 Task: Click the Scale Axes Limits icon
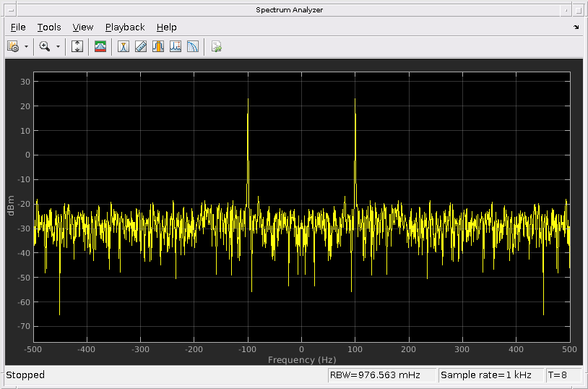(78, 46)
